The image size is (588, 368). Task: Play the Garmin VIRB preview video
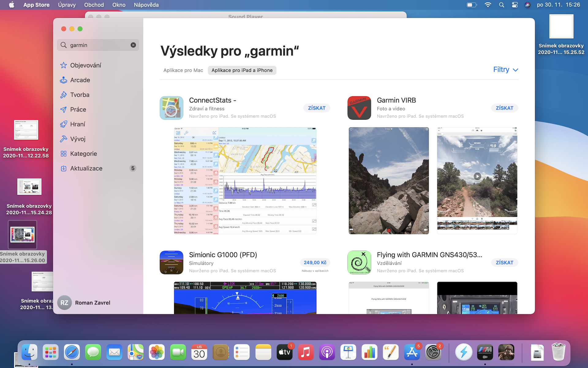click(x=477, y=176)
